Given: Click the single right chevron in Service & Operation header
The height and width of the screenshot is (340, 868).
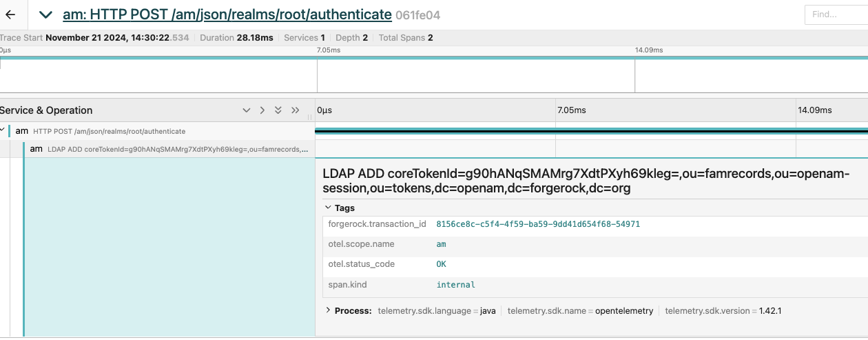Looking at the screenshot, I should point(262,110).
